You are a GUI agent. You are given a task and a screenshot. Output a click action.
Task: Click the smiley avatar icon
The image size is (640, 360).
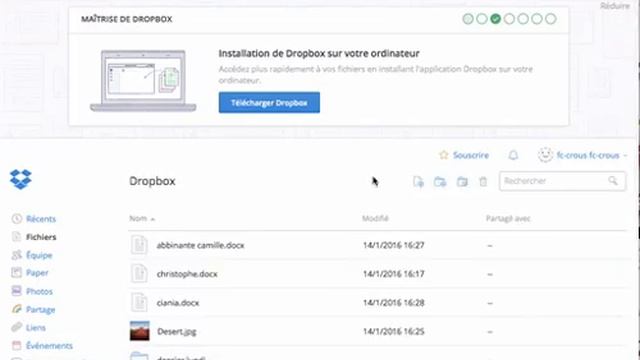(545, 155)
